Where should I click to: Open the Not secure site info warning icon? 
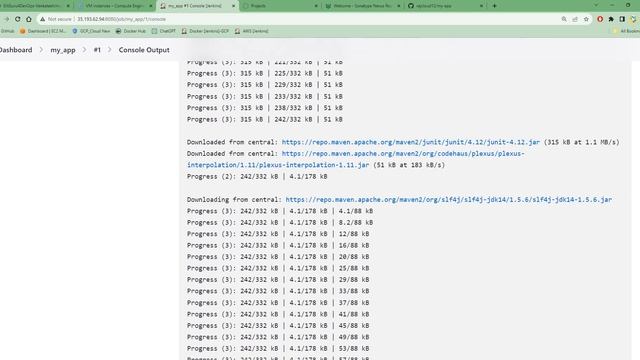click(42, 19)
